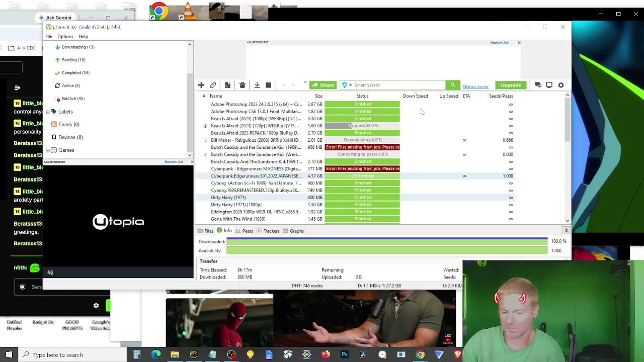The width and height of the screenshot is (644, 362).
Task: Open preferences gear icon in uTorrent toolbar
Action: 561,85
